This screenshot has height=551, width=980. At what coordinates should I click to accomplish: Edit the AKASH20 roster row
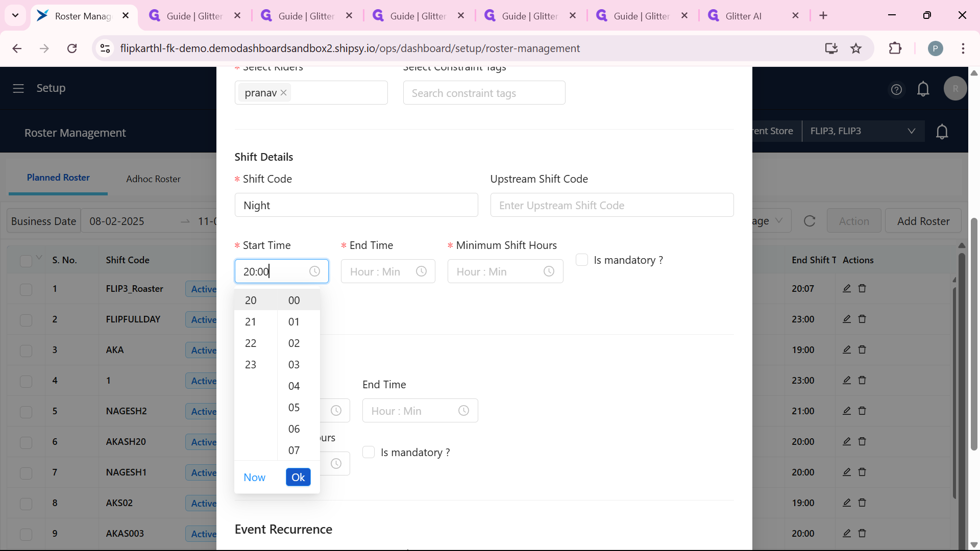coord(847,441)
